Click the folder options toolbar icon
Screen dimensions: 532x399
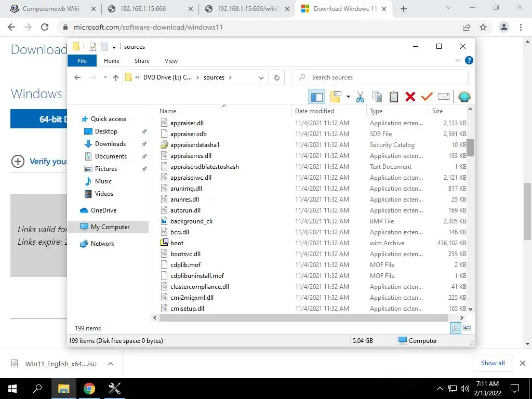tap(336, 97)
